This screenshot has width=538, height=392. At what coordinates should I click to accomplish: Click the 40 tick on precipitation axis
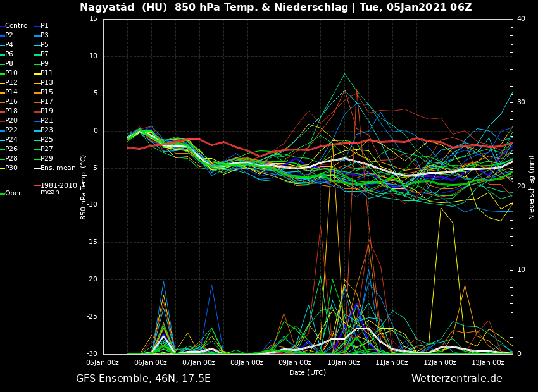[x=521, y=19]
